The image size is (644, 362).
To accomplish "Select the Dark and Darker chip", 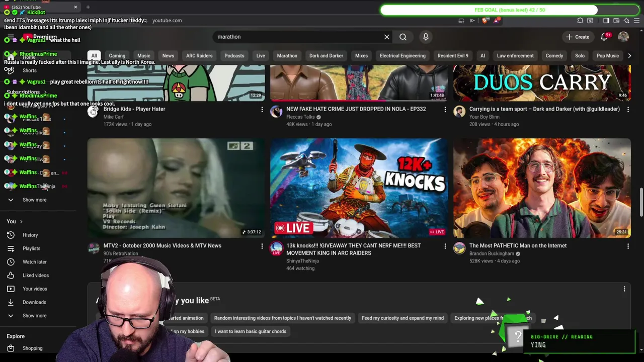I will tap(326, 56).
